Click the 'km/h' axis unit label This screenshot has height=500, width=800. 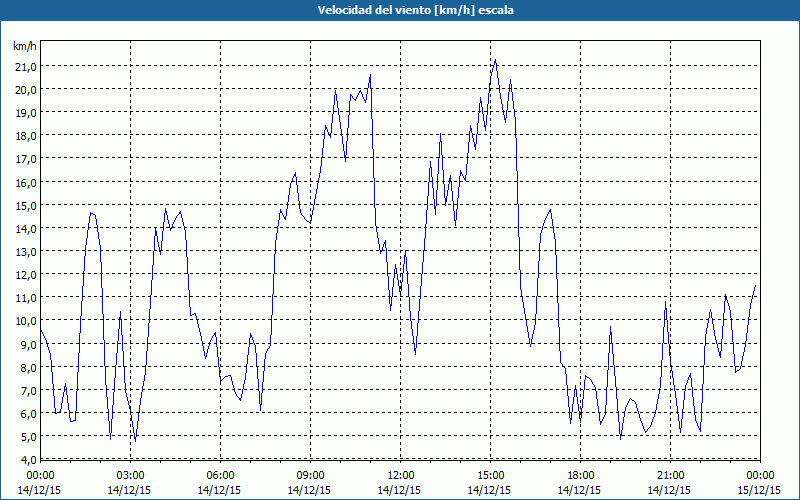click(x=25, y=46)
